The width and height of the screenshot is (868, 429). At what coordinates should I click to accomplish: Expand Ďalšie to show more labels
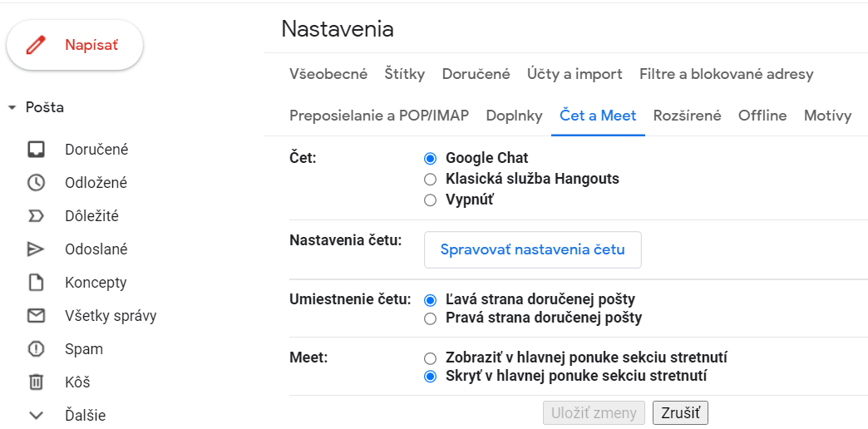coord(36,416)
